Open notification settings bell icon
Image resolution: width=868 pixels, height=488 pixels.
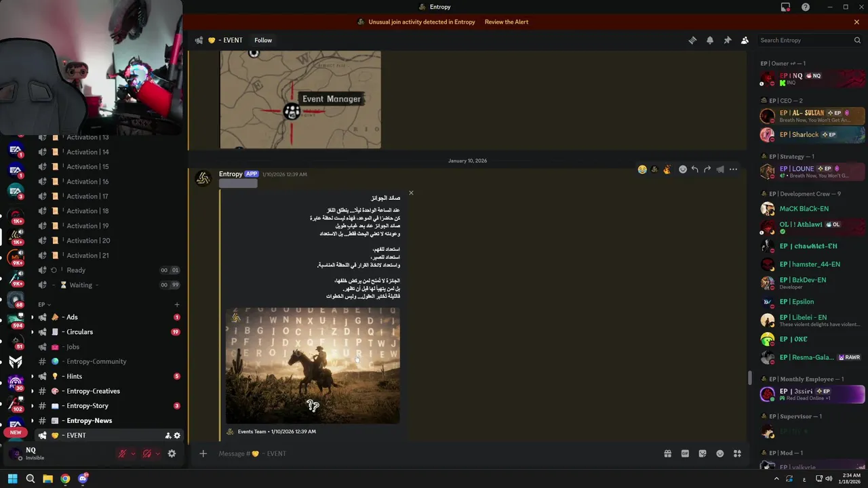coord(710,41)
